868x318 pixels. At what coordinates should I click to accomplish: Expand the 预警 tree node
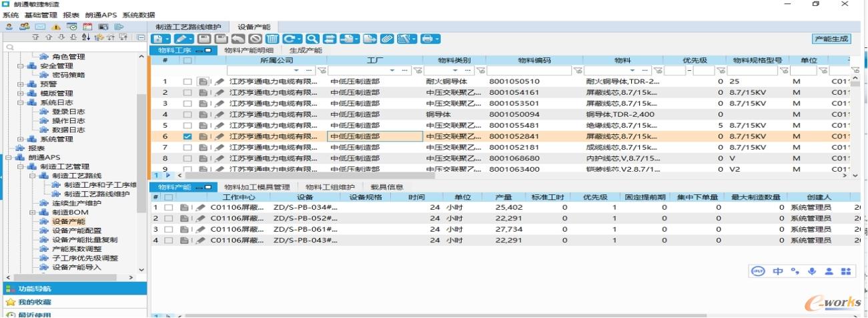(20, 84)
